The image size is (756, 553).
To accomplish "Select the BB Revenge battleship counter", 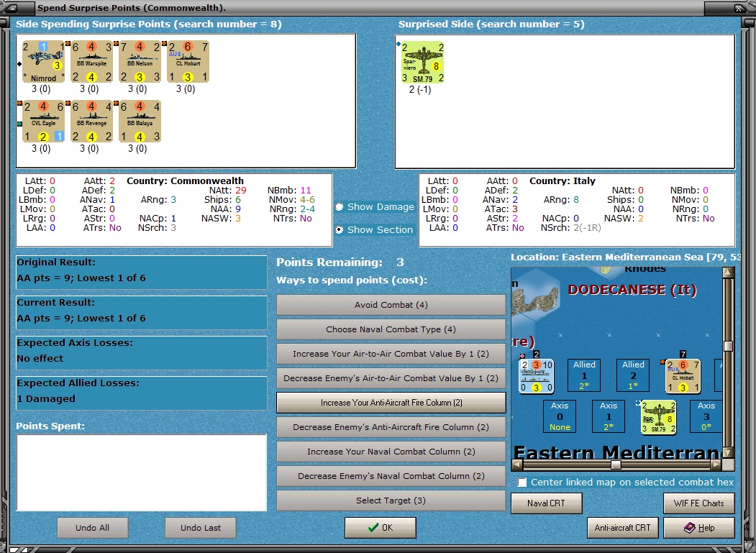I will click(91, 122).
